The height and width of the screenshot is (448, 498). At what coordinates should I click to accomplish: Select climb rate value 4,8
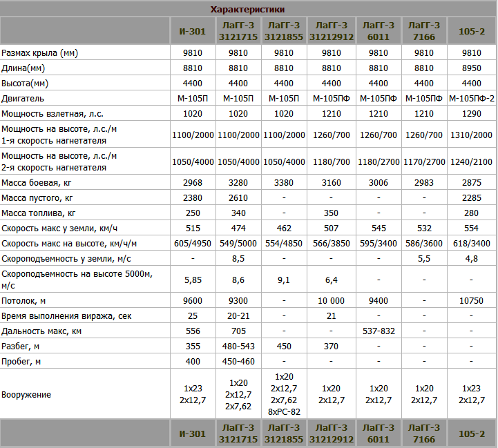click(471, 259)
